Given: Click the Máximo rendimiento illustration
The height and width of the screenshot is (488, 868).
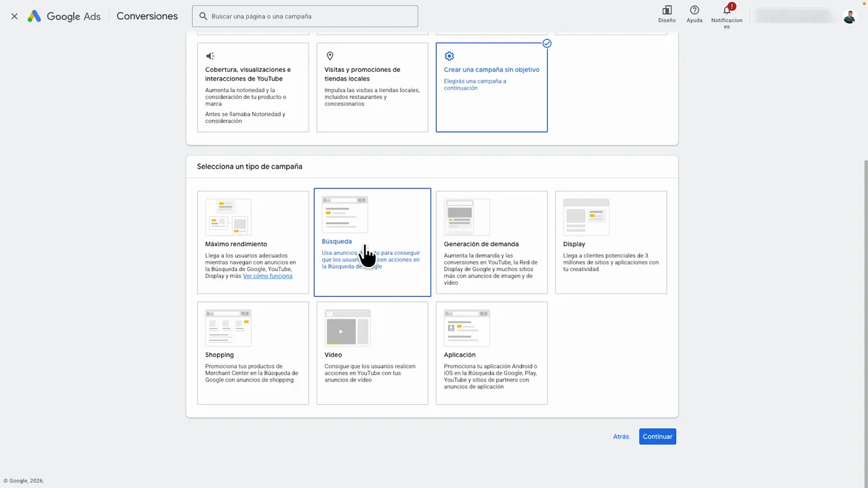Looking at the screenshot, I should tap(228, 217).
